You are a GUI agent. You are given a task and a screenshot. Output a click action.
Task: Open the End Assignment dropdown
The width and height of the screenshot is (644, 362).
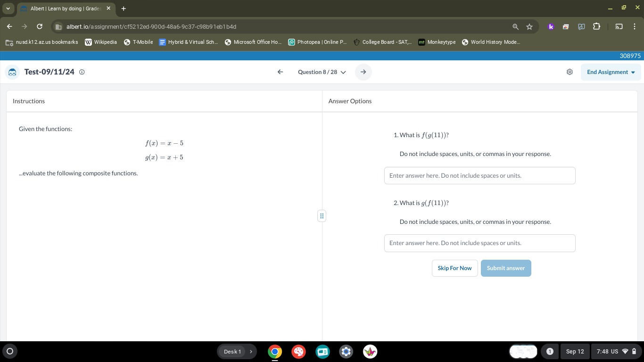[x=611, y=72]
